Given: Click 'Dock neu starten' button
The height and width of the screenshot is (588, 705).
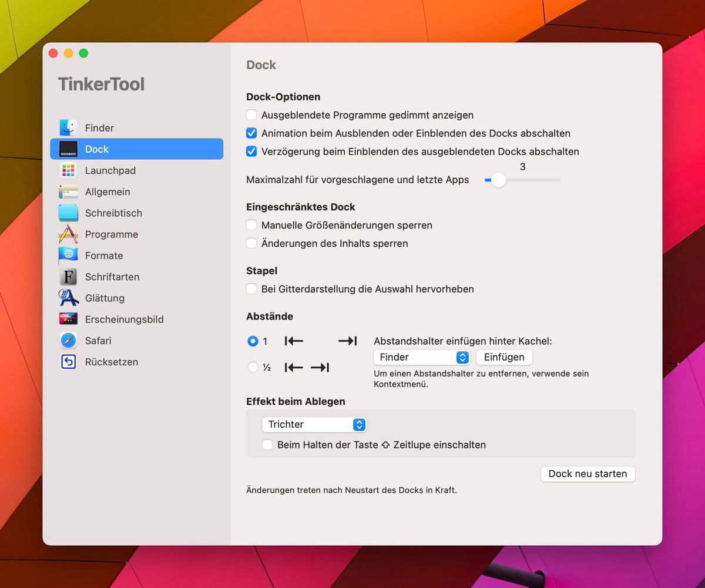Looking at the screenshot, I should pos(587,473).
